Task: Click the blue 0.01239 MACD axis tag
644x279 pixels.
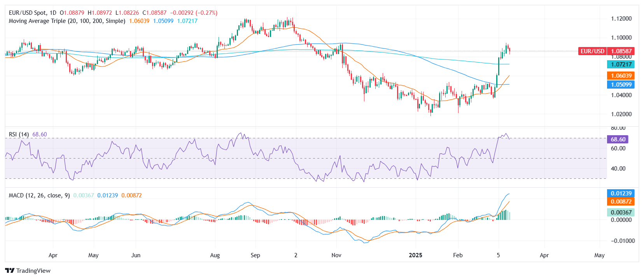Action: (621, 194)
